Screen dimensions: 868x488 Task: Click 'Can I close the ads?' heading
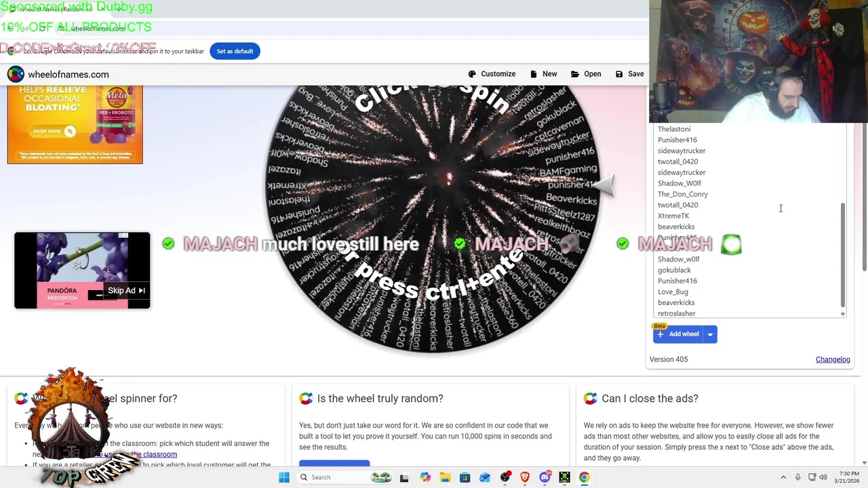click(650, 399)
